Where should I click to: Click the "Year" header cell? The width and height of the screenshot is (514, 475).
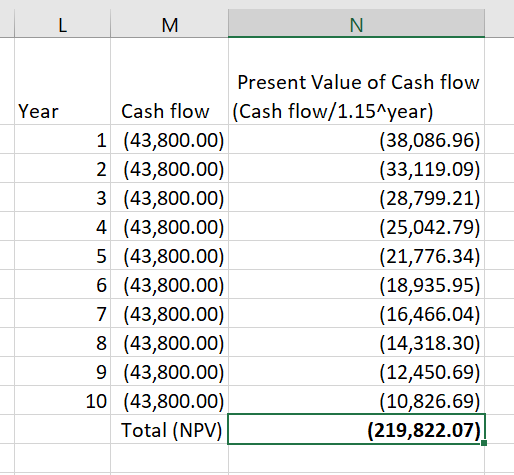click(x=62, y=81)
